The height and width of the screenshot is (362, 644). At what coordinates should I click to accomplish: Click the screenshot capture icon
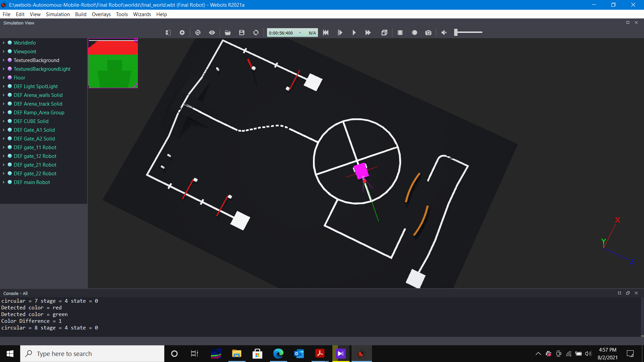428,32
